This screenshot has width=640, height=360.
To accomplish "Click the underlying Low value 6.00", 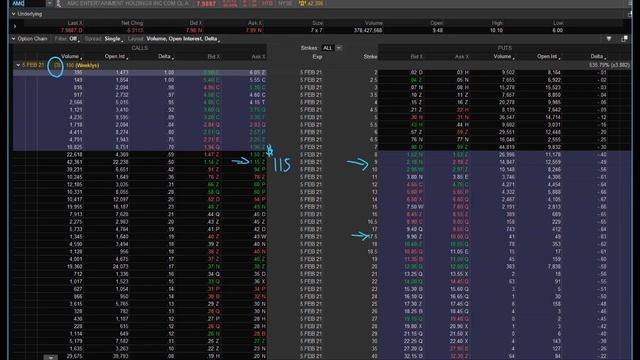I will click(558, 30).
